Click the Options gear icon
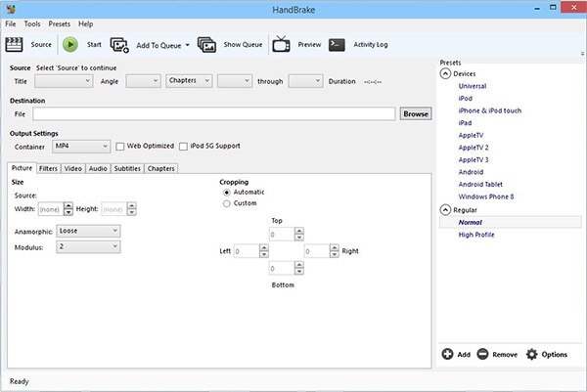The image size is (587, 392). 531,354
